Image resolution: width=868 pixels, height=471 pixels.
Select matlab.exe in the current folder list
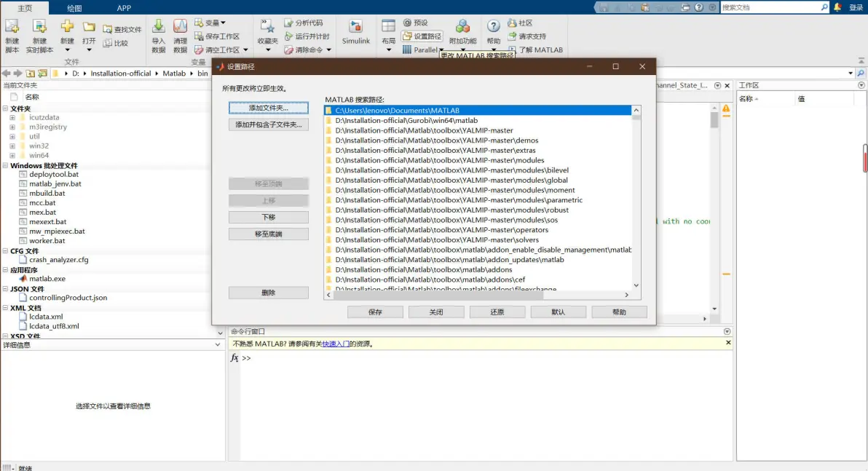(x=47, y=279)
